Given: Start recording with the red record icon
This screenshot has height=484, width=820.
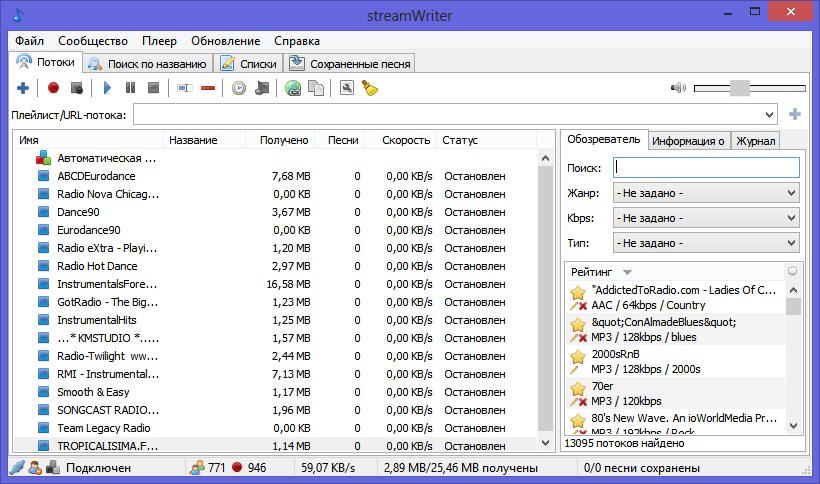Looking at the screenshot, I should coord(53,88).
